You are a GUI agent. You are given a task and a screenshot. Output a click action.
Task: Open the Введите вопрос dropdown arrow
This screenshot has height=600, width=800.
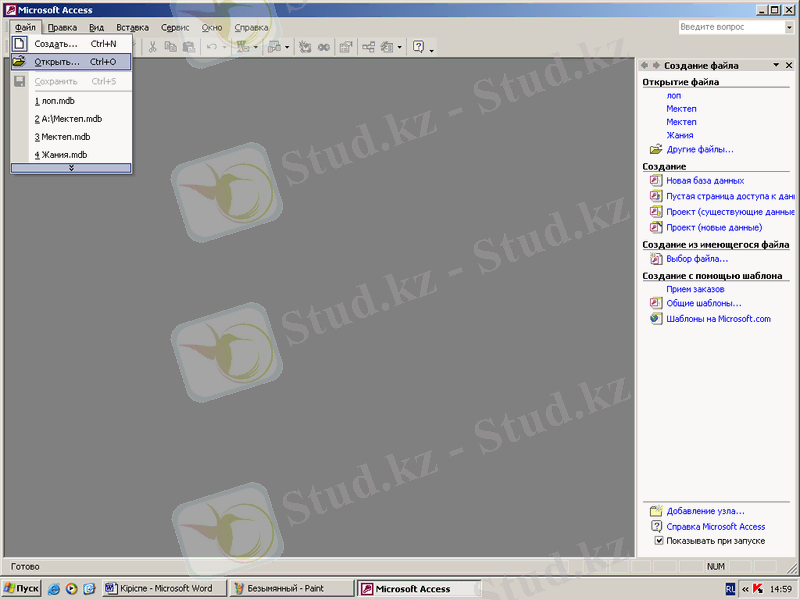click(789, 28)
